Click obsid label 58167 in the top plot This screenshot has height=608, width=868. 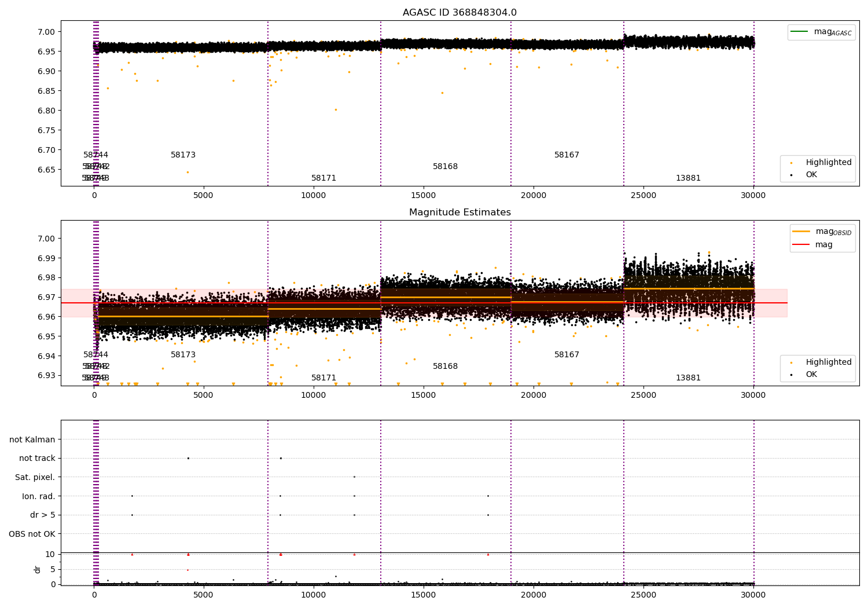[x=567, y=155]
